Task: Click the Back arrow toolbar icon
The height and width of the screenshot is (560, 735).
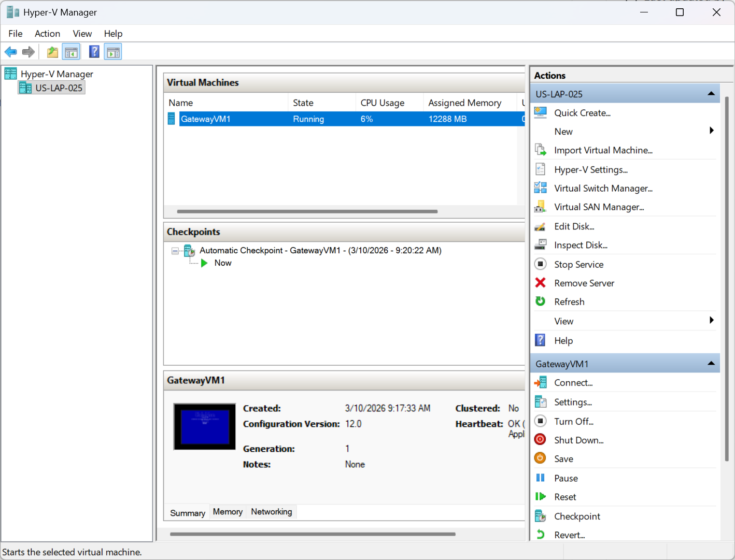Action: click(11, 52)
